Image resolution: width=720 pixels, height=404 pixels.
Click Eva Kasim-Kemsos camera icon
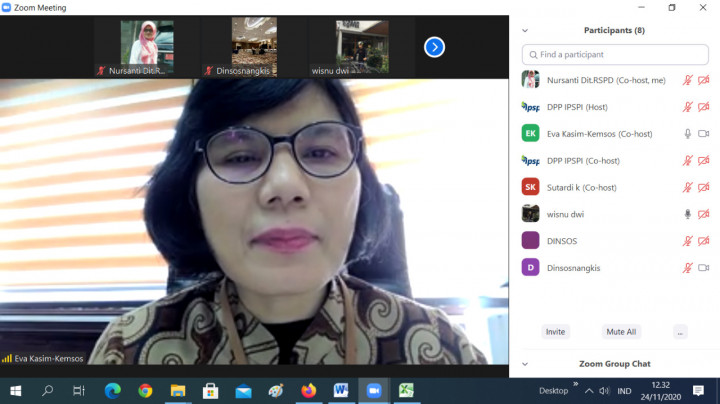[704, 134]
